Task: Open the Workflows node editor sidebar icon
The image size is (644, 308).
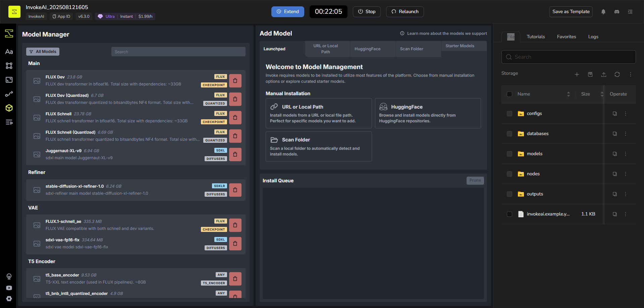Action: 9,66
